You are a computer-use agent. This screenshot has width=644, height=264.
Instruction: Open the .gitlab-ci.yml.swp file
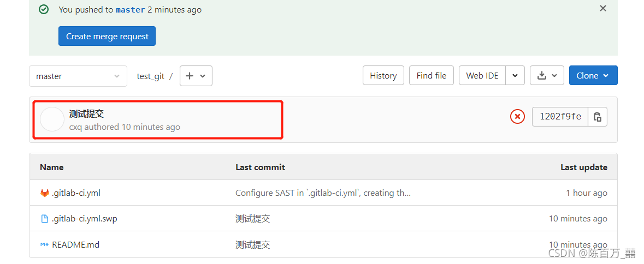click(85, 219)
